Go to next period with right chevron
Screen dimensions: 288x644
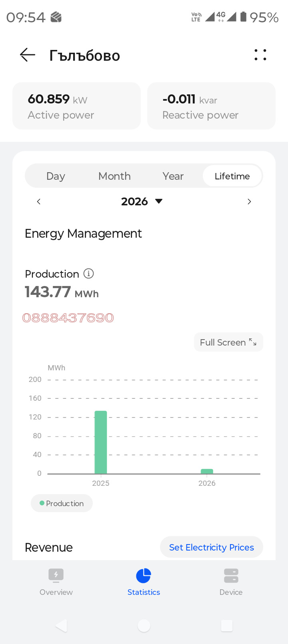pyautogui.click(x=249, y=202)
